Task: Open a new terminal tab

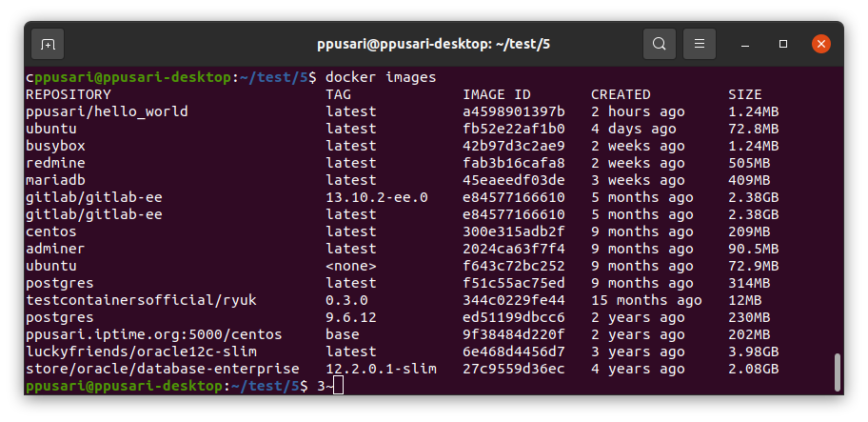Action: coord(48,44)
